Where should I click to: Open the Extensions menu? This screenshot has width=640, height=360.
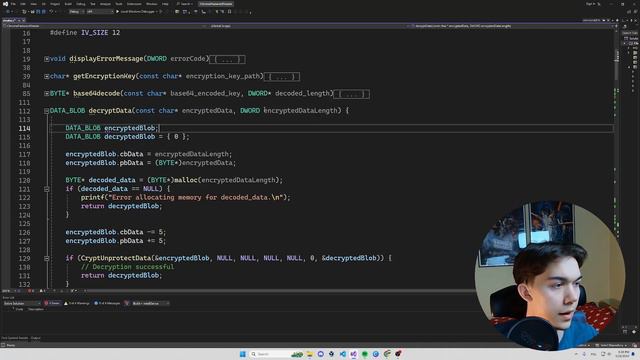pyautogui.click(x=134, y=4)
